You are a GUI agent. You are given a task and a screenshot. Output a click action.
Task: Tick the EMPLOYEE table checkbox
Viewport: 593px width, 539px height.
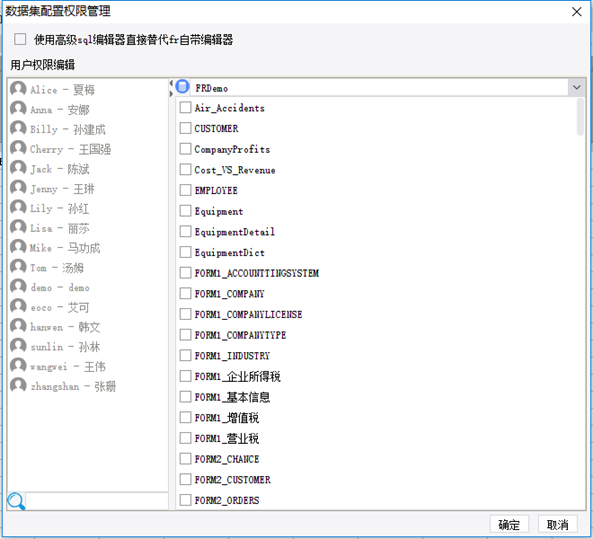pos(185,190)
